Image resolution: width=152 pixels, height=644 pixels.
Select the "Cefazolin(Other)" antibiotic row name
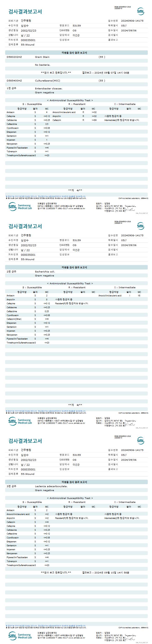click(x=14, y=319)
